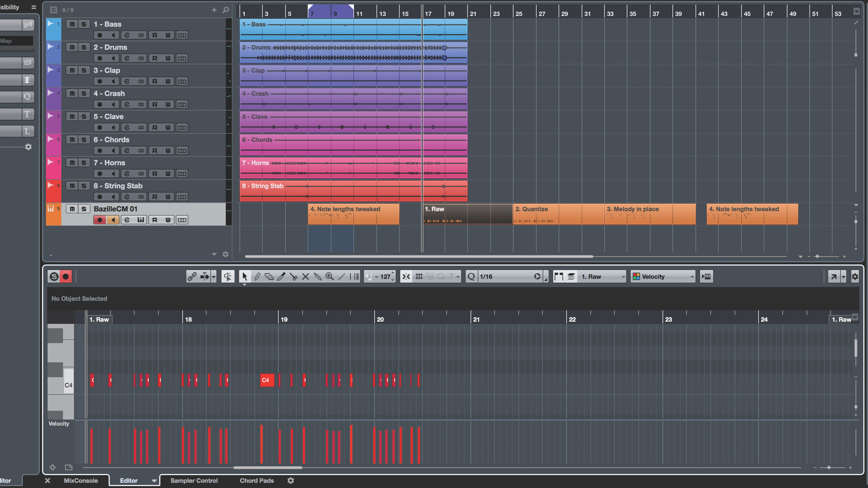
Task: Click the Link Project and Editor Cursors icon
Action: [x=192, y=277]
